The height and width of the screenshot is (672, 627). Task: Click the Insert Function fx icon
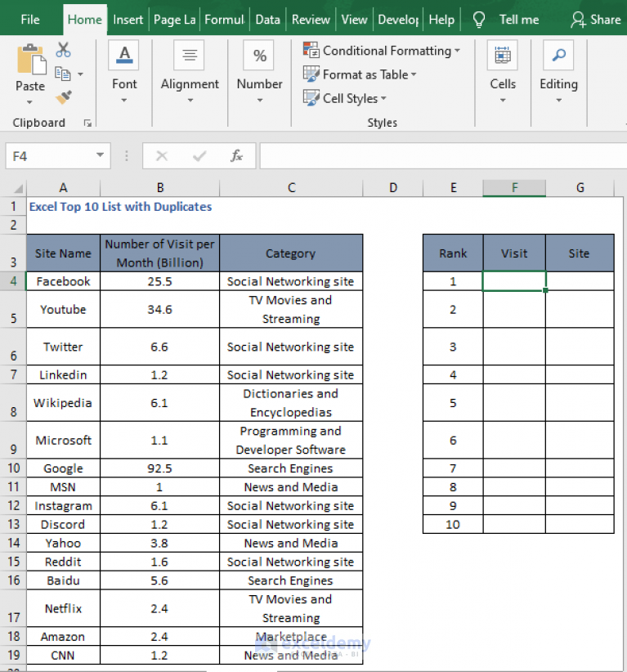point(236,155)
